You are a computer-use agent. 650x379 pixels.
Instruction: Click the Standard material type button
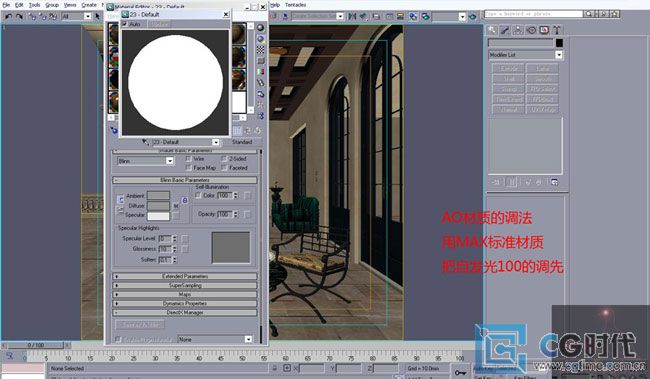pyautogui.click(x=242, y=142)
